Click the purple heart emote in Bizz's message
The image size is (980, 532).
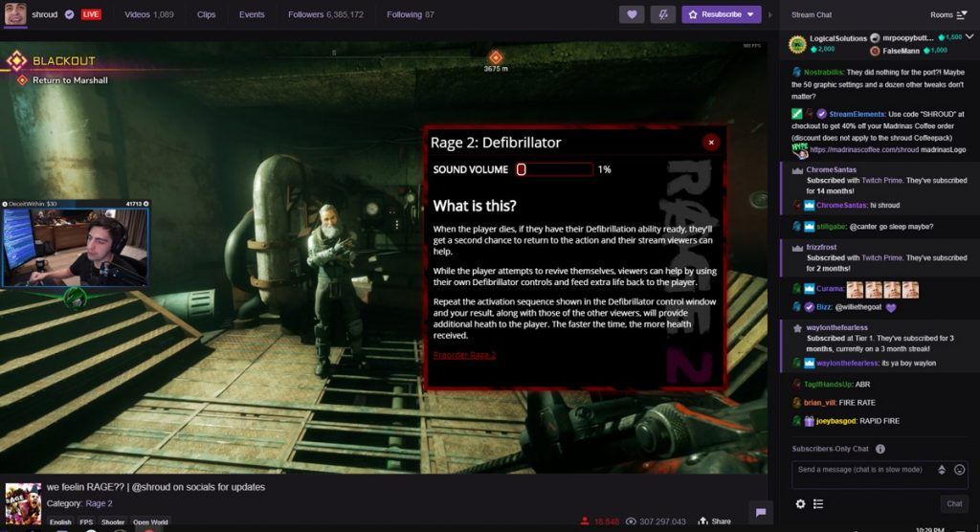pos(891,307)
